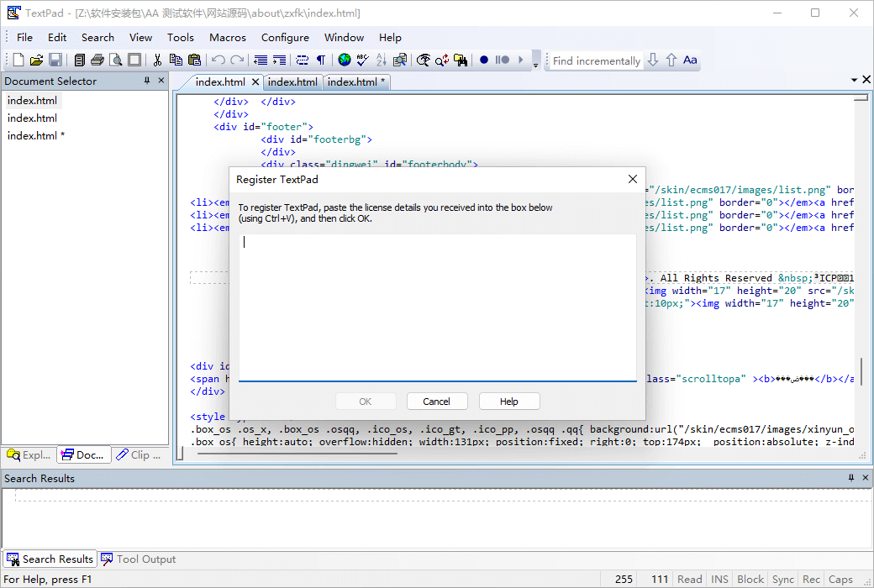Select first index.html in Document Selector
The width and height of the screenshot is (874, 588).
[x=32, y=100]
